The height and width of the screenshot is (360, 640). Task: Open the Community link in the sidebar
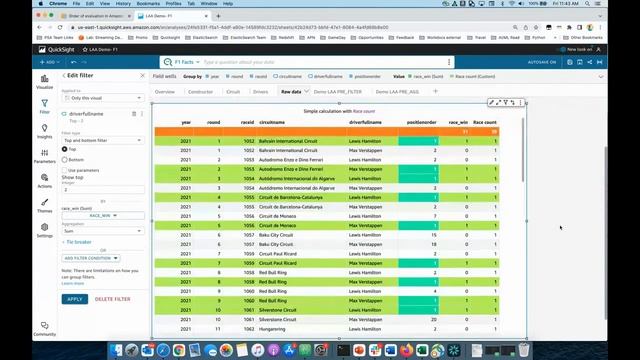click(x=44, y=329)
